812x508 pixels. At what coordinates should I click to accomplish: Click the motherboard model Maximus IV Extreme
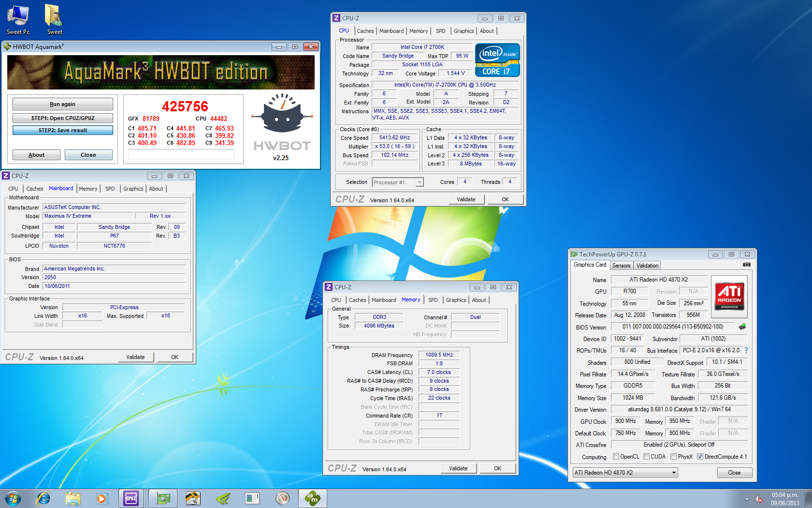tap(88, 216)
